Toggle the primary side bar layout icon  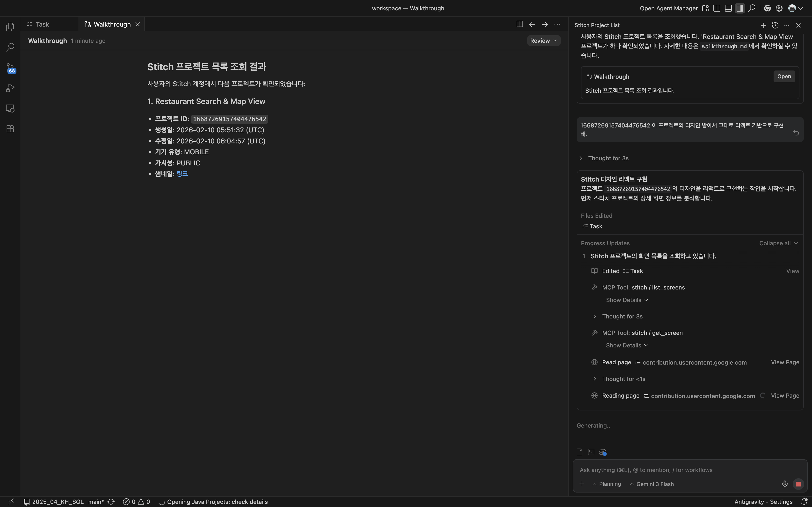(x=717, y=8)
